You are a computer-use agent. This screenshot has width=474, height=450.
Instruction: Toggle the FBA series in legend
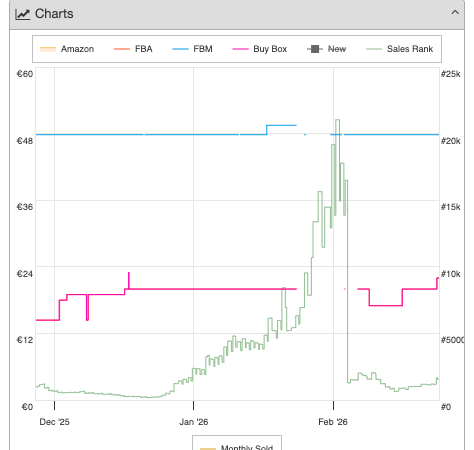point(133,49)
